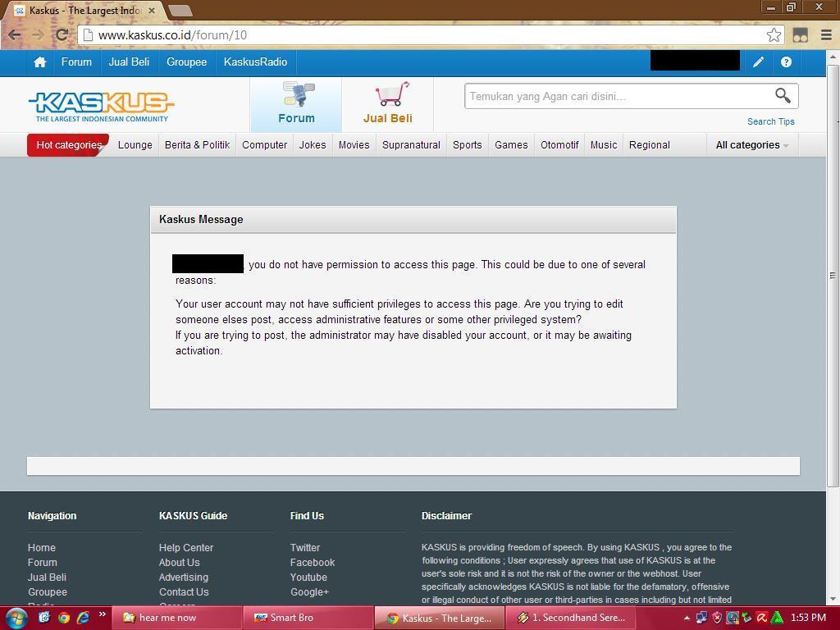Expand quick launch overflow chevron
This screenshot has width=840, height=630.
pos(103,614)
